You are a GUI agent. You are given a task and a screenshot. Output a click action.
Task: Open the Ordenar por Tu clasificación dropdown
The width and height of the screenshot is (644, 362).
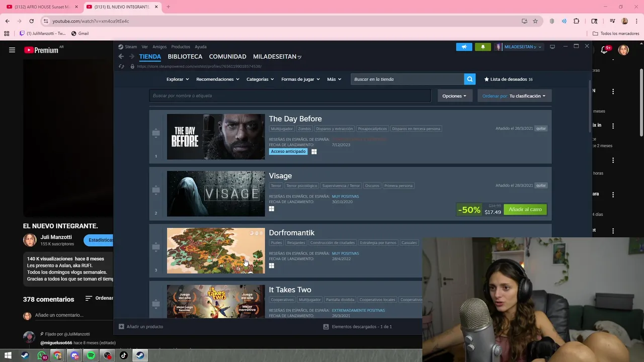tap(514, 96)
